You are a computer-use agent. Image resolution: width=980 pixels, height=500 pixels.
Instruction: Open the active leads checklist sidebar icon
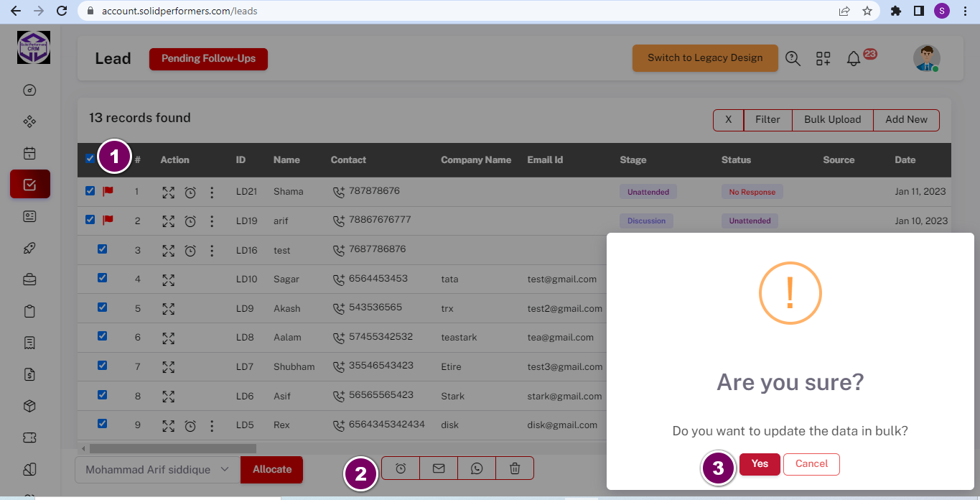pyautogui.click(x=29, y=184)
